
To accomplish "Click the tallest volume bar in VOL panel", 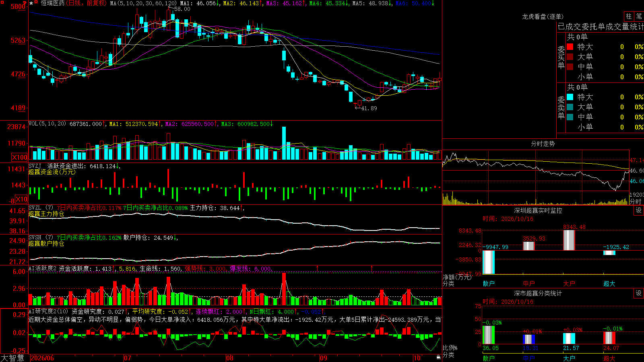I will (x=284, y=143).
